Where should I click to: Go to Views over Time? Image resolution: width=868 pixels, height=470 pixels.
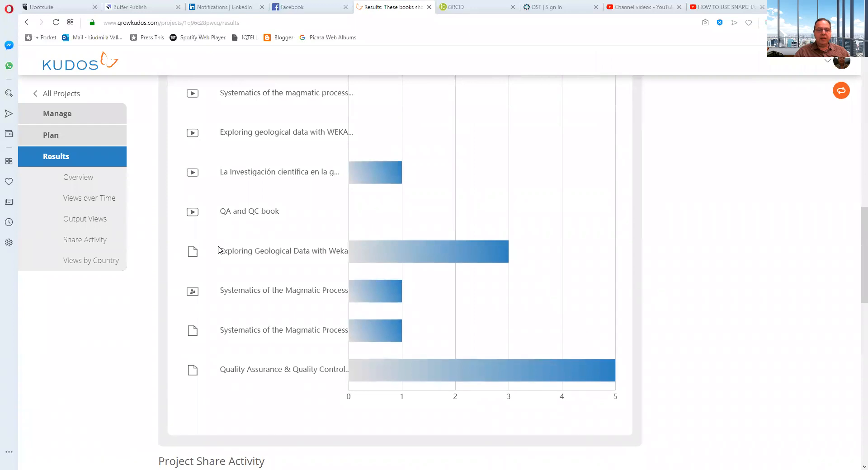pos(90,198)
